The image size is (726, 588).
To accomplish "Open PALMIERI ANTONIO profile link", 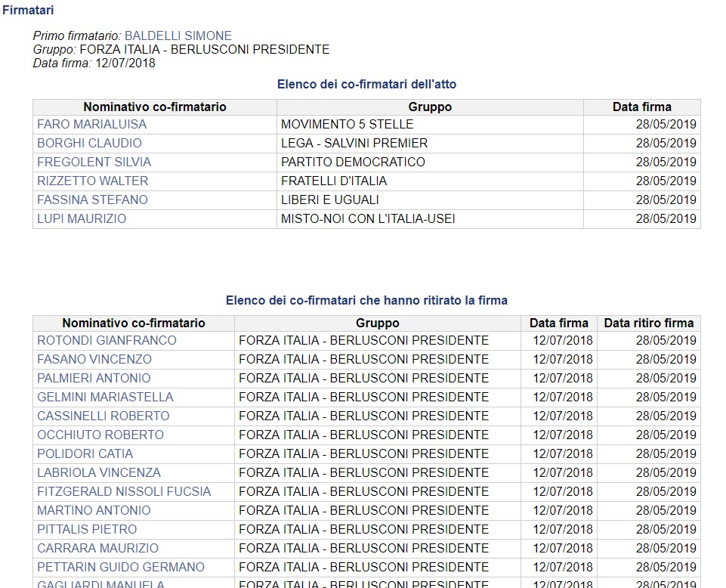I will point(94,378).
